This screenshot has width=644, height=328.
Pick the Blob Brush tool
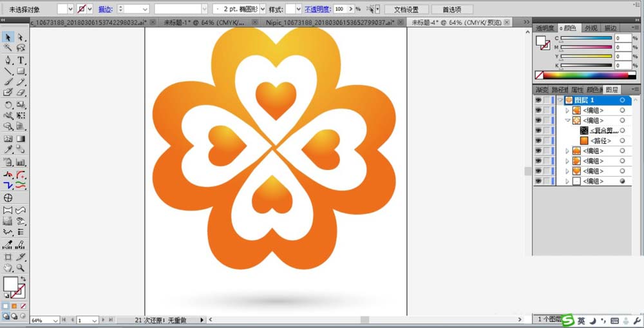[x=8, y=93]
